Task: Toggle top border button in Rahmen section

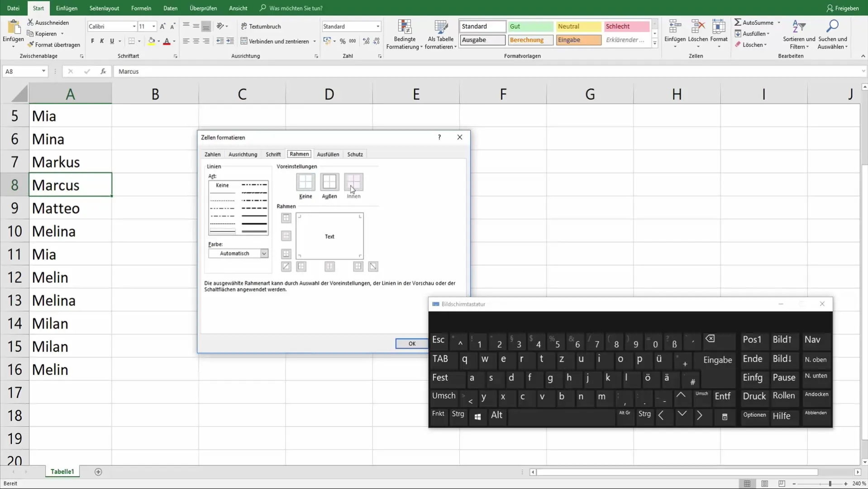Action: pos(286,218)
